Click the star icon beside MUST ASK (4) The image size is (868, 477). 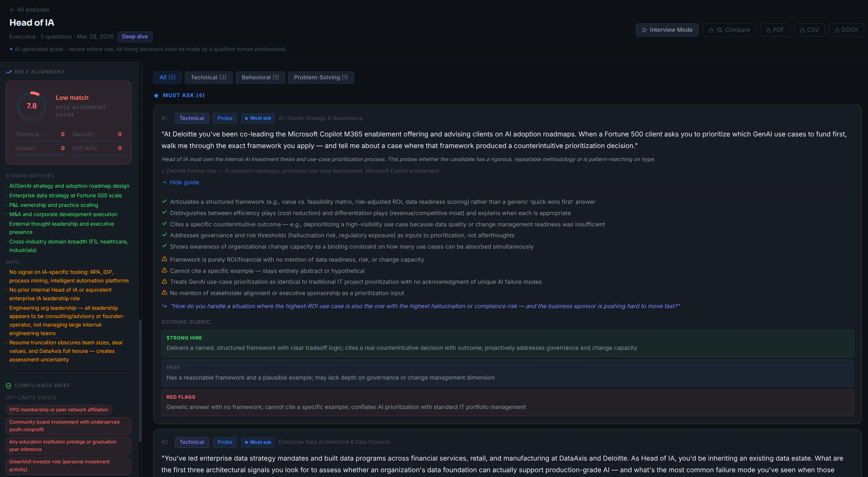(x=156, y=95)
